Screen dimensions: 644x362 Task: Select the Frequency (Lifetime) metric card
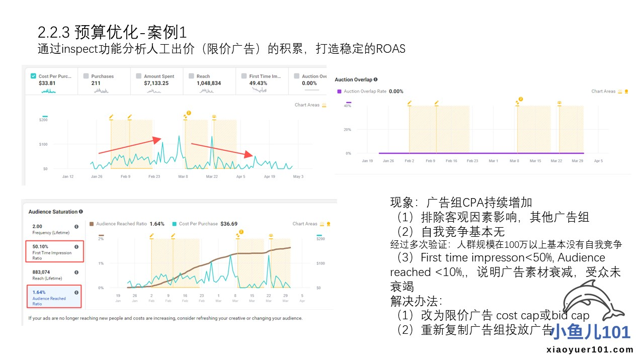click(53, 229)
